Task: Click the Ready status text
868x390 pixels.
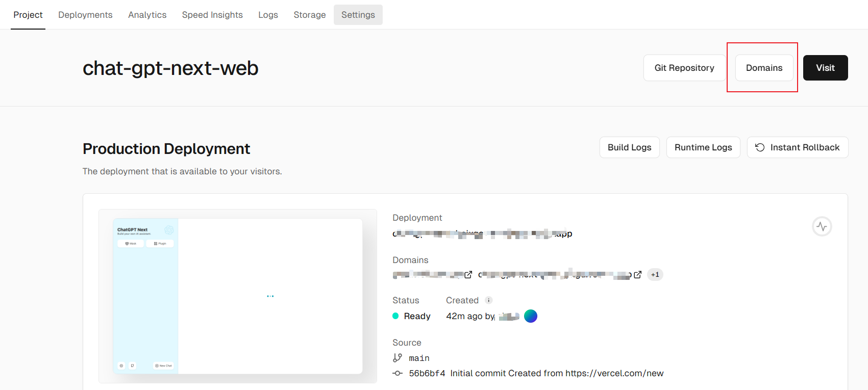Action: pyautogui.click(x=417, y=316)
